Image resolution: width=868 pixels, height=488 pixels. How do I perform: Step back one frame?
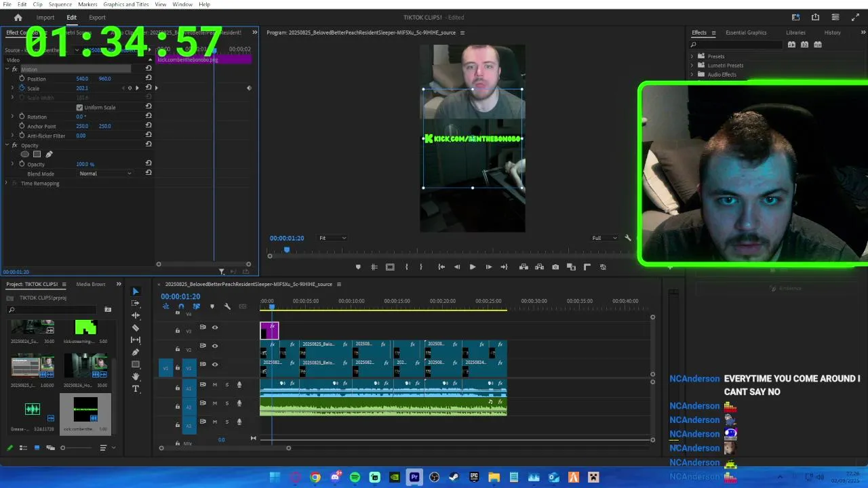point(457,267)
